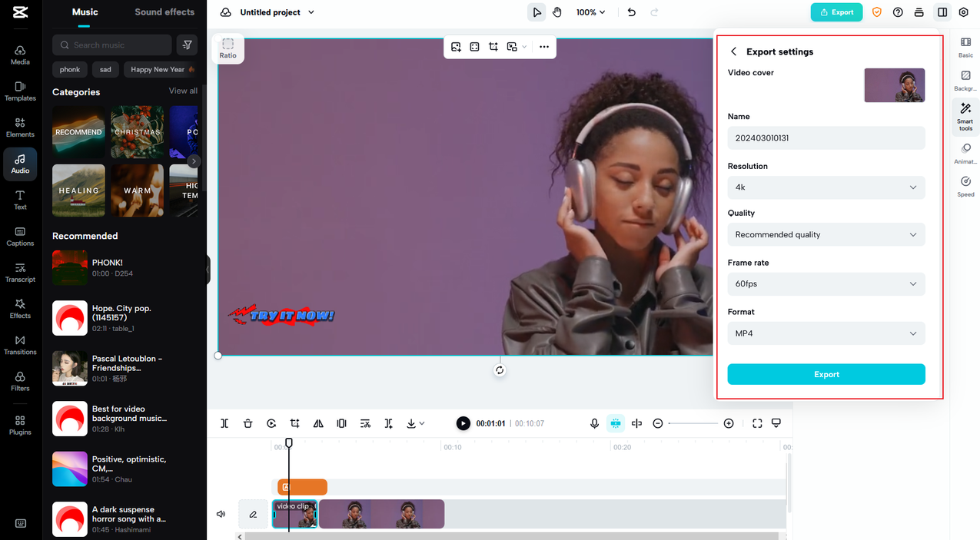Open the Elements panel

pos(20,128)
